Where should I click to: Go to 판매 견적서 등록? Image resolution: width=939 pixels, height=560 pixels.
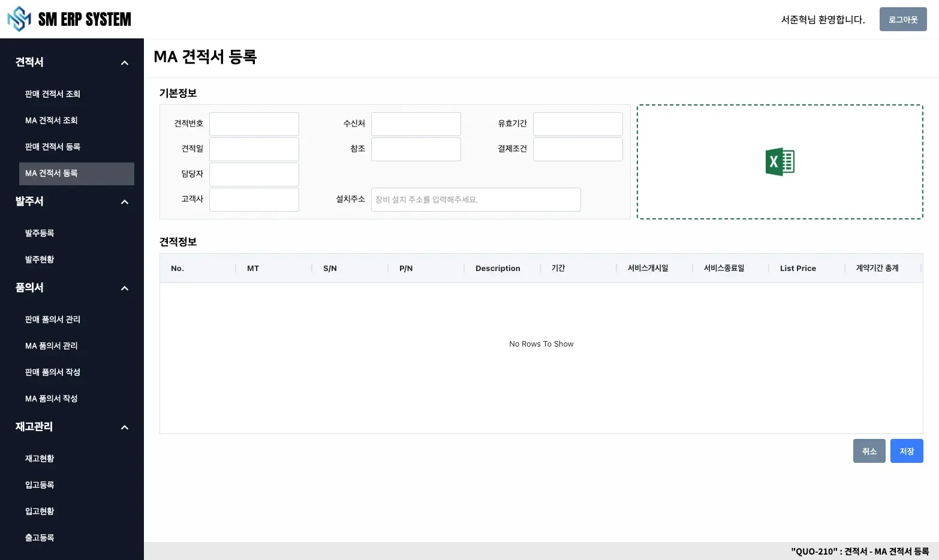(x=77, y=147)
